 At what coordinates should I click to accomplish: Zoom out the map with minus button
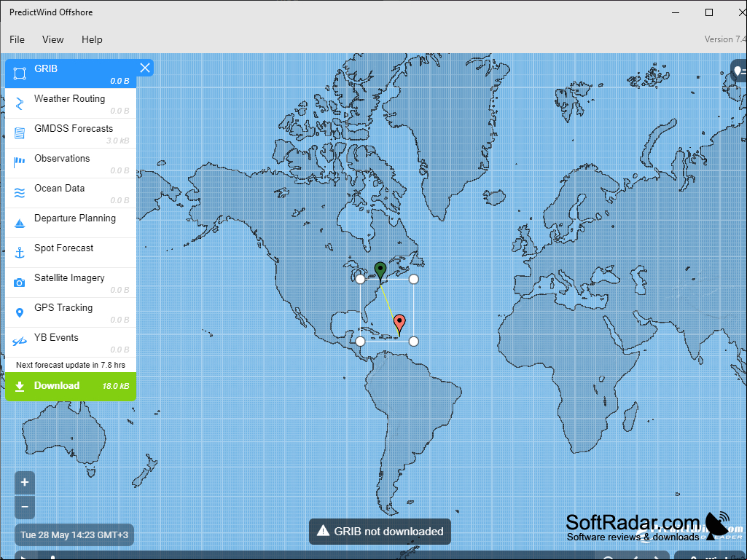pyautogui.click(x=25, y=507)
